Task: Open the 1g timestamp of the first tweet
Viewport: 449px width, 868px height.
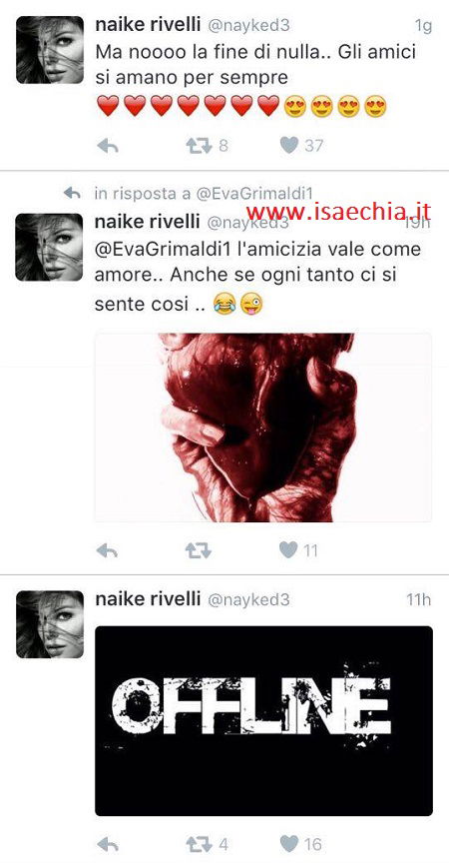Action: (x=422, y=26)
